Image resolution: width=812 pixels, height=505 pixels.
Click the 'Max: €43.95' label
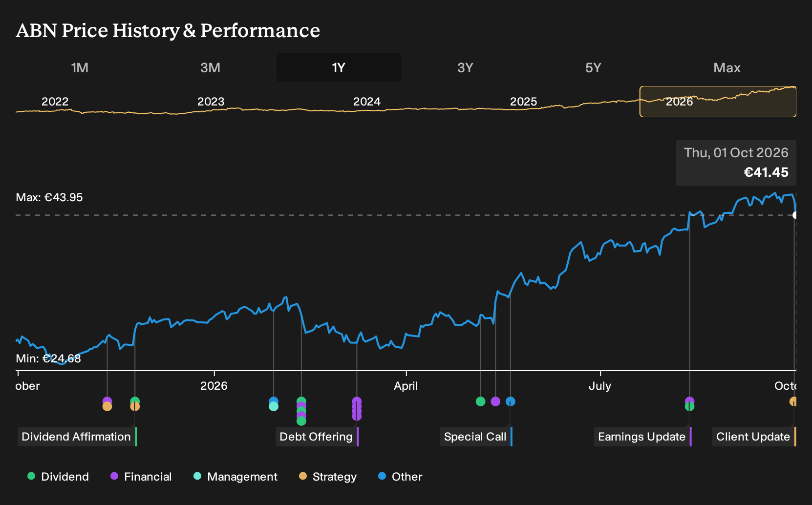(x=49, y=197)
